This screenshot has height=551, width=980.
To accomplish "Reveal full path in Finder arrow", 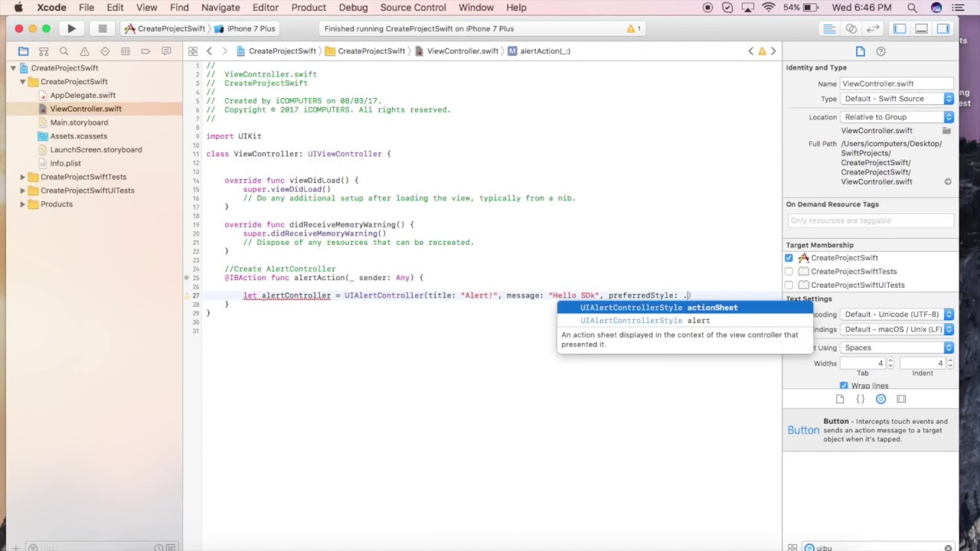I will point(948,182).
